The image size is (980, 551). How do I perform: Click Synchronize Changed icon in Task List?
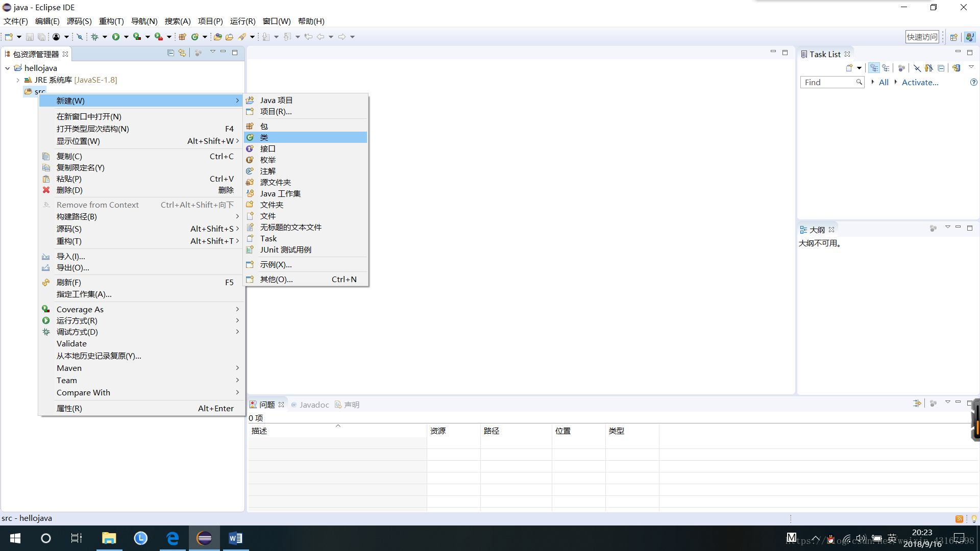point(957,68)
